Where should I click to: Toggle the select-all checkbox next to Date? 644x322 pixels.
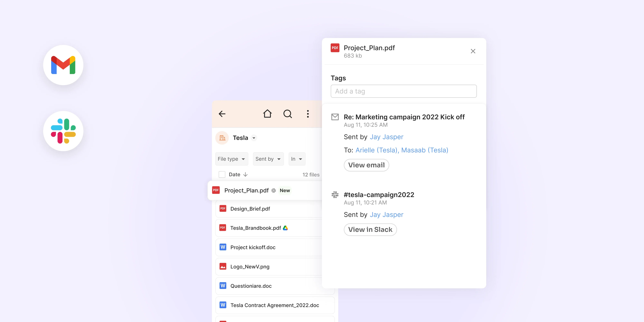(222, 175)
